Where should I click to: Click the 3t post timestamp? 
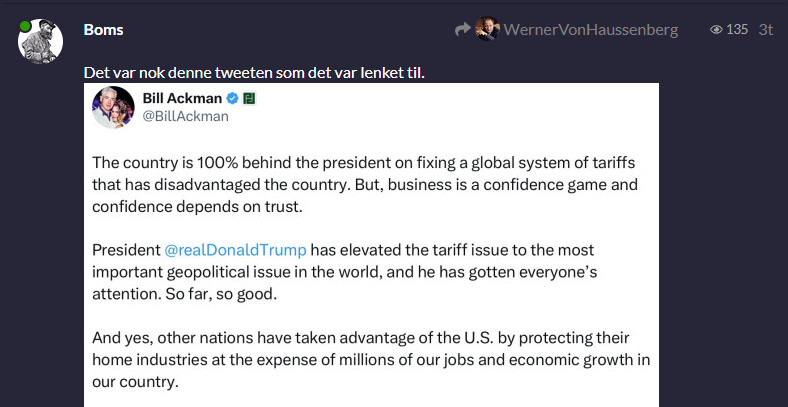[x=766, y=30]
